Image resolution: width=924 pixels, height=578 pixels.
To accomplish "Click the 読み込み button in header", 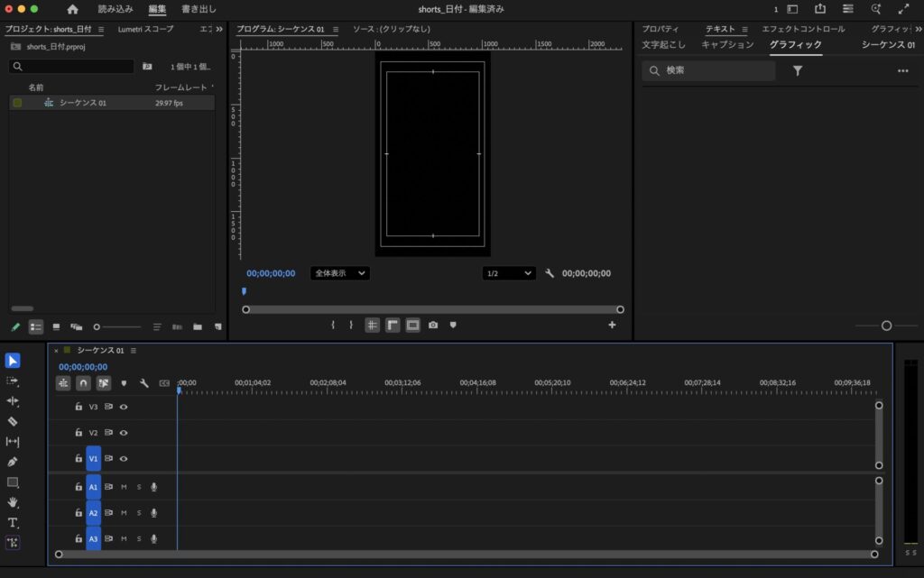I will [115, 9].
